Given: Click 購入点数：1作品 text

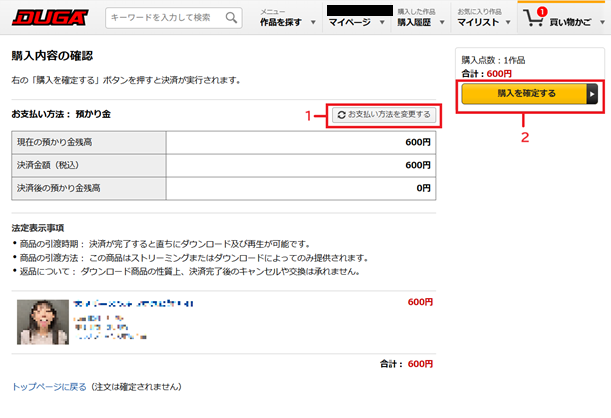Looking at the screenshot, I should coord(493,60).
